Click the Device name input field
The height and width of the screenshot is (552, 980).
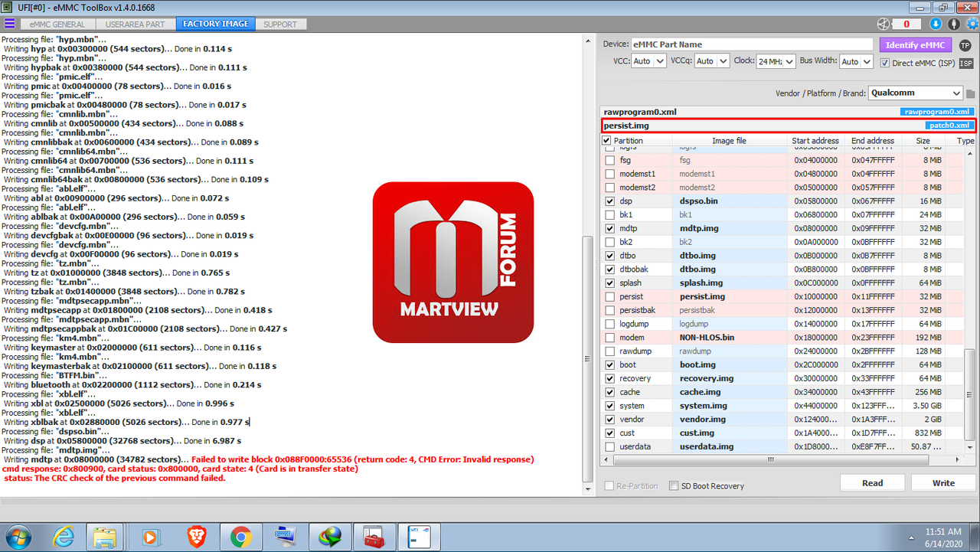[753, 44]
